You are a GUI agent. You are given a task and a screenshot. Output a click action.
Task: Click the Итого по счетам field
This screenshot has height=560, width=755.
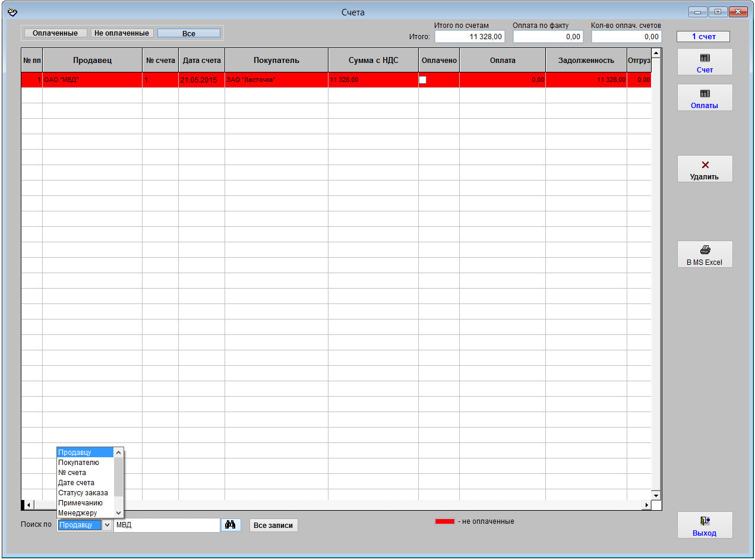[470, 37]
